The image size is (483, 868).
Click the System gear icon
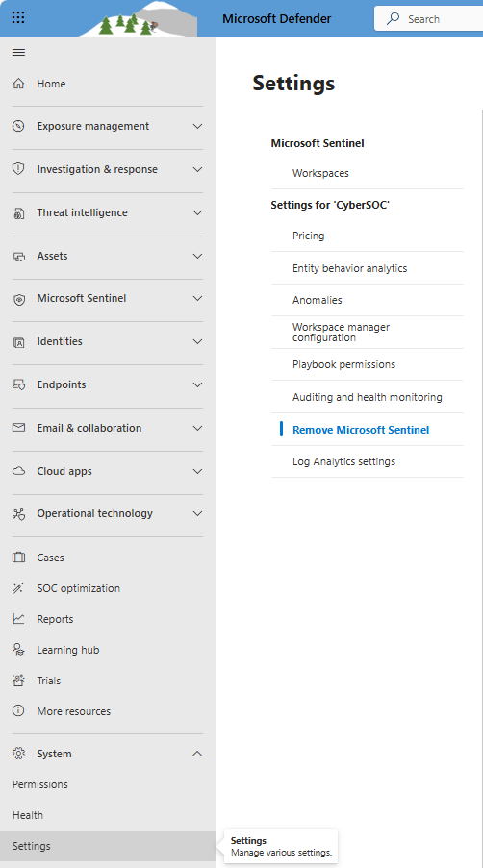coord(18,754)
